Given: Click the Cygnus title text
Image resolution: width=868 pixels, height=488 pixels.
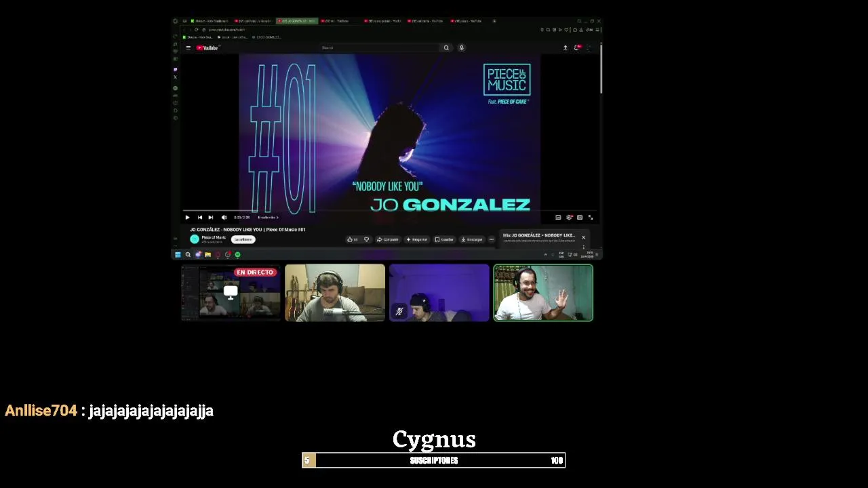Looking at the screenshot, I should (434, 440).
